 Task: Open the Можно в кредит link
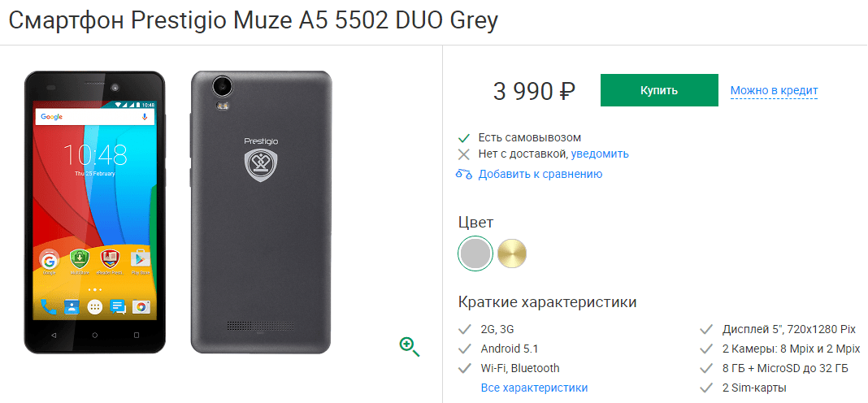click(x=774, y=91)
